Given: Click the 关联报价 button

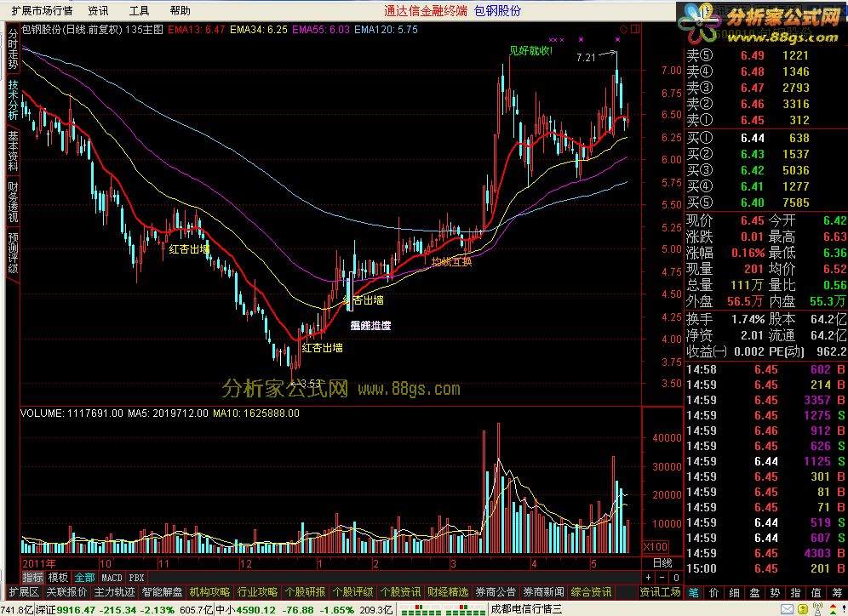Looking at the screenshot, I should [x=66, y=592].
